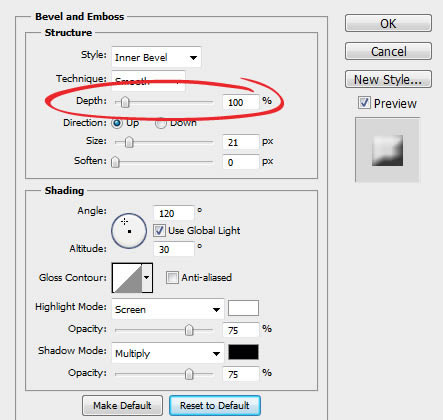The image size is (443, 420).
Task: Select the Up direction radio button
Action: click(117, 123)
